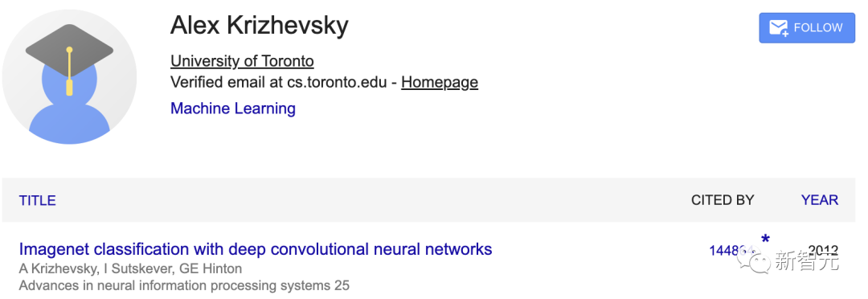Visit the Homepage link
This screenshot has width=868, height=299.
pyautogui.click(x=440, y=83)
